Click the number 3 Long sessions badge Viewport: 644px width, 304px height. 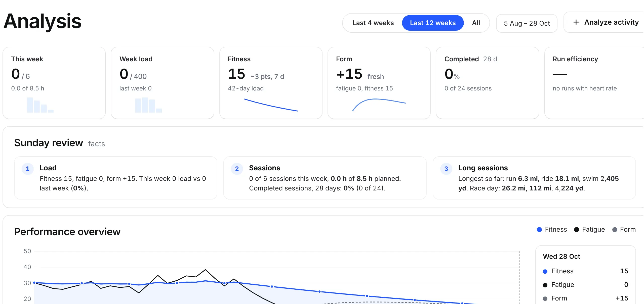(x=446, y=169)
